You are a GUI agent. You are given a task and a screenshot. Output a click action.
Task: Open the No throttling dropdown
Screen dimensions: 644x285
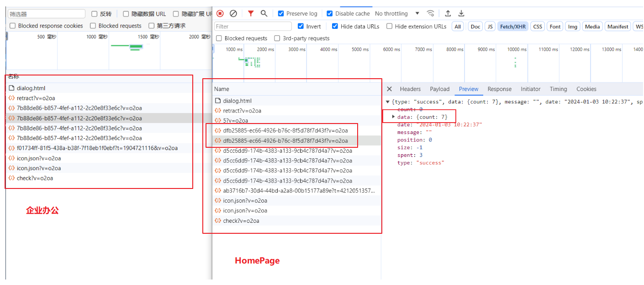tap(397, 14)
